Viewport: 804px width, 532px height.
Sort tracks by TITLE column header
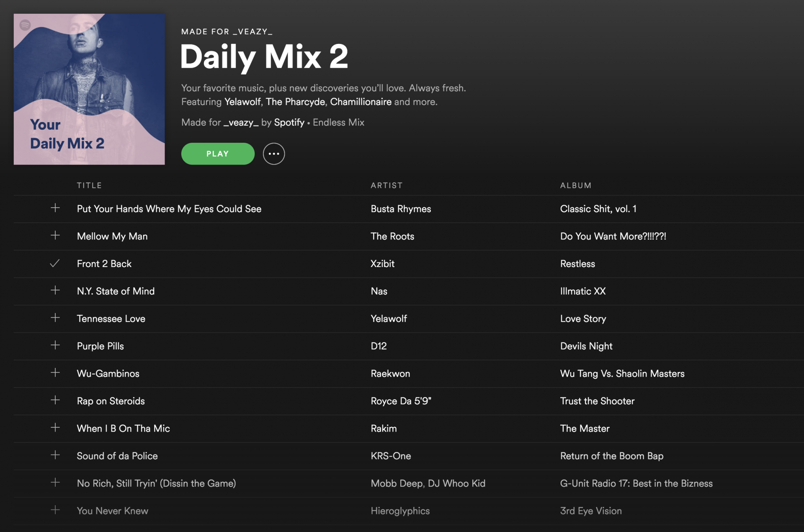(89, 185)
